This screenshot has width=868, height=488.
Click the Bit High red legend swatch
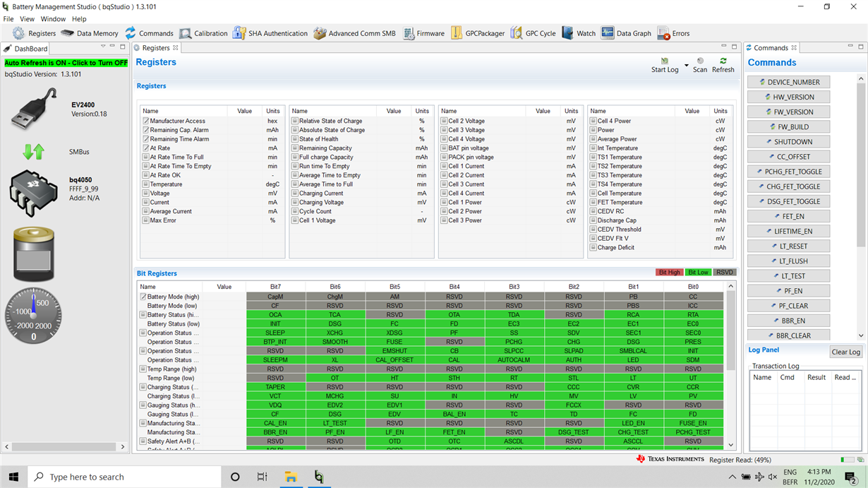tap(669, 273)
